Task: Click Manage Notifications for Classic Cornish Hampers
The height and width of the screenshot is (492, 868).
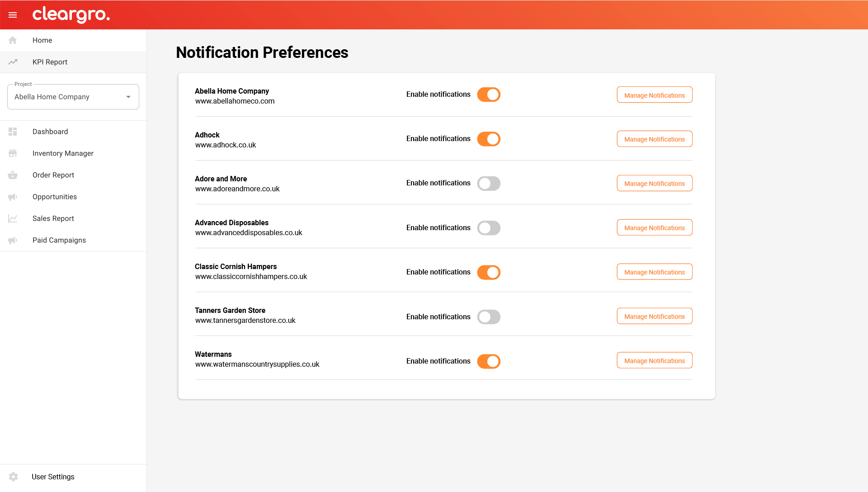Action: (654, 272)
